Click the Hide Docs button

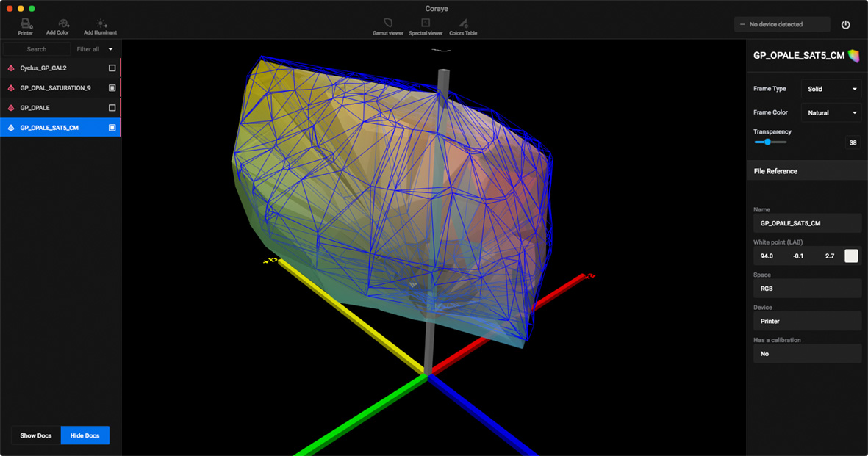click(x=85, y=435)
